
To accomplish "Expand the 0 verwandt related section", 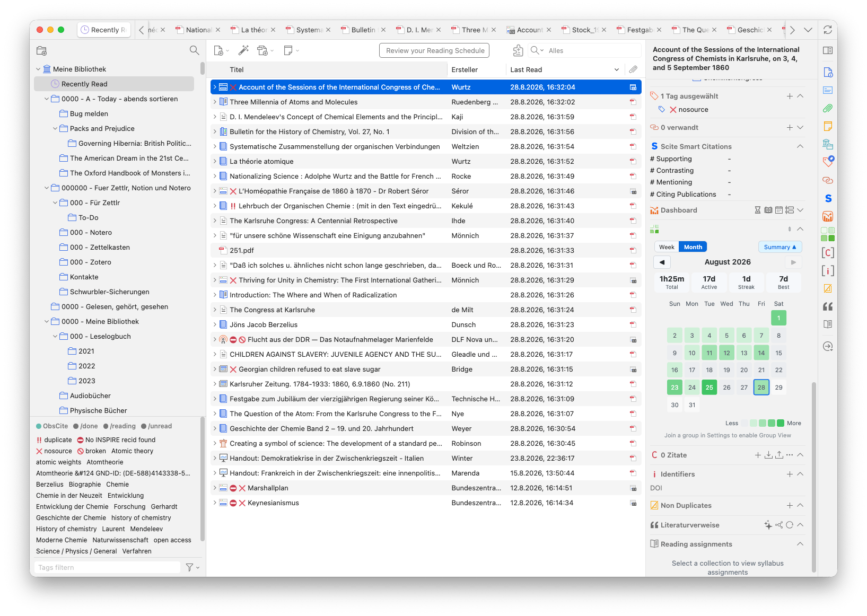I will click(x=800, y=127).
